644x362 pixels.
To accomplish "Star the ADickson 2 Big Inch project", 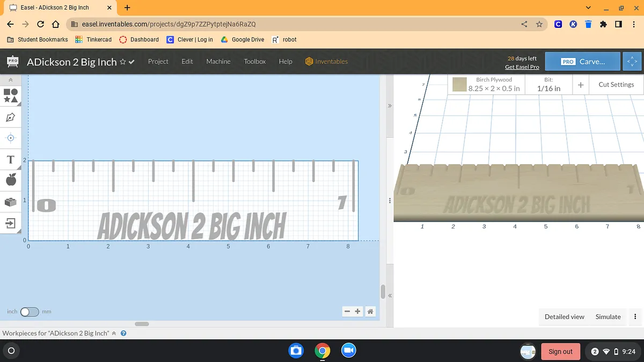I will pos(123,62).
